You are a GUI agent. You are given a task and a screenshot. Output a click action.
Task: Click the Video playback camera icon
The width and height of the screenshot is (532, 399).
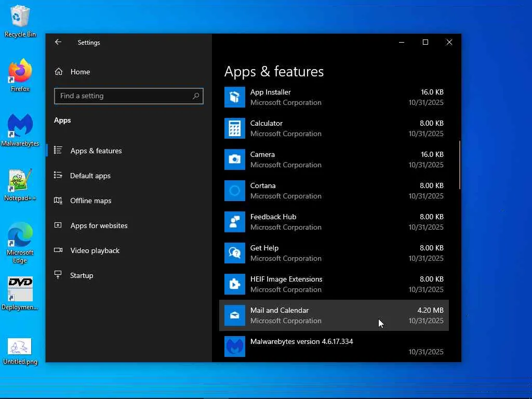point(58,250)
